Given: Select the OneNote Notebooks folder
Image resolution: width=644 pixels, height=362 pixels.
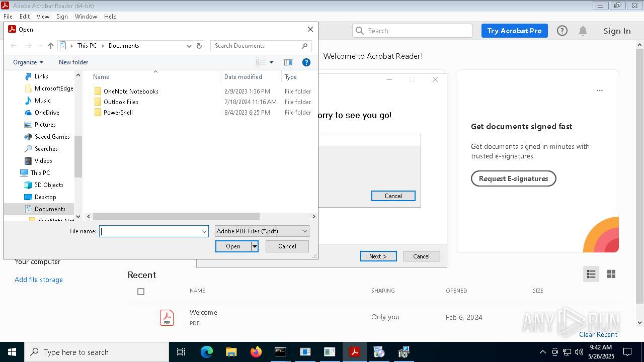Looking at the screenshot, I should [131, 92].
